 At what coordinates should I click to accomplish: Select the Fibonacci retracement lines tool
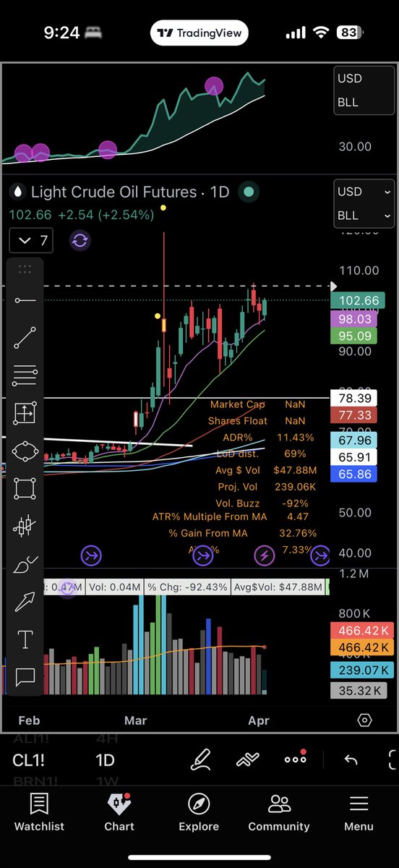pos(25,375)
